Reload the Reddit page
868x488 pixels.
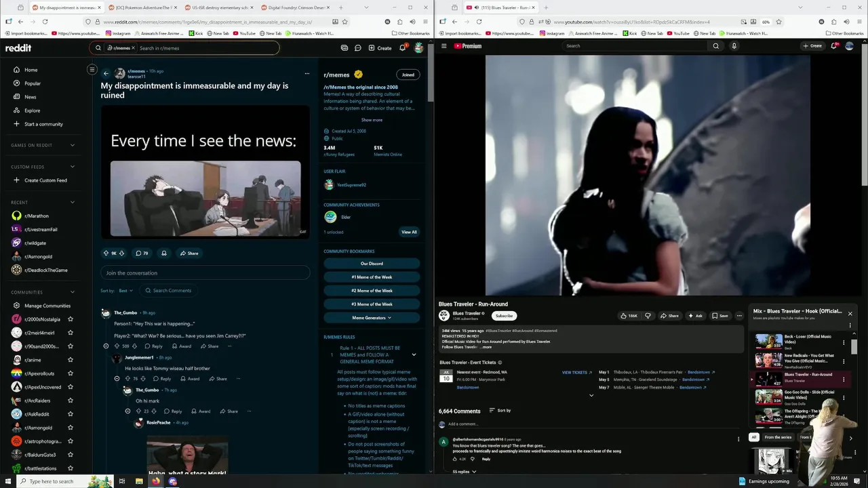click(x=45, y=22)
